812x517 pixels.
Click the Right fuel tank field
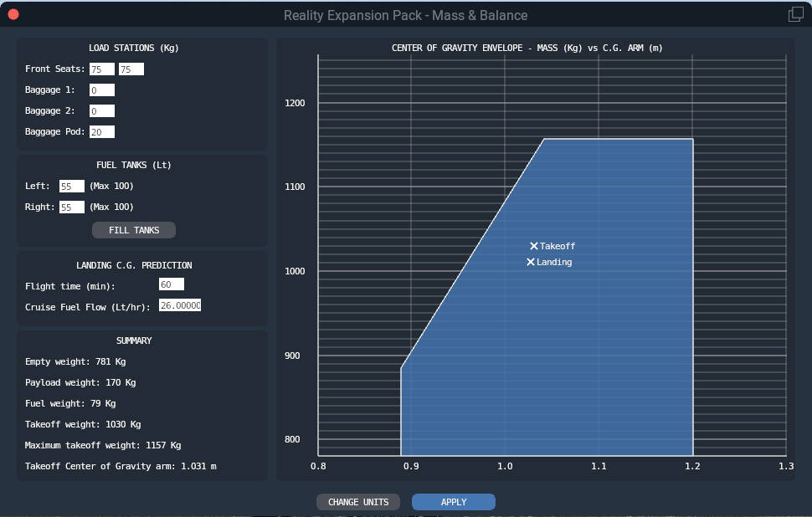click(x=72, y=207)
